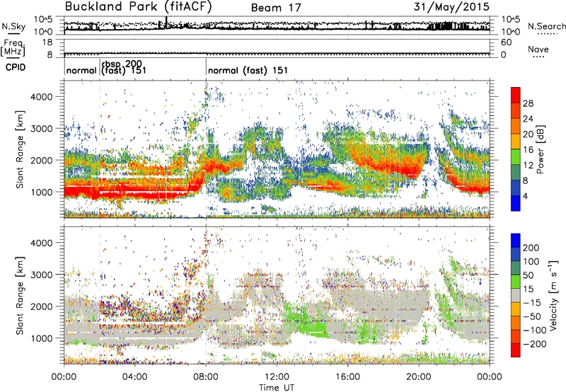
Task: Click the '16:00' time tick label
Action: click(347, 377)
